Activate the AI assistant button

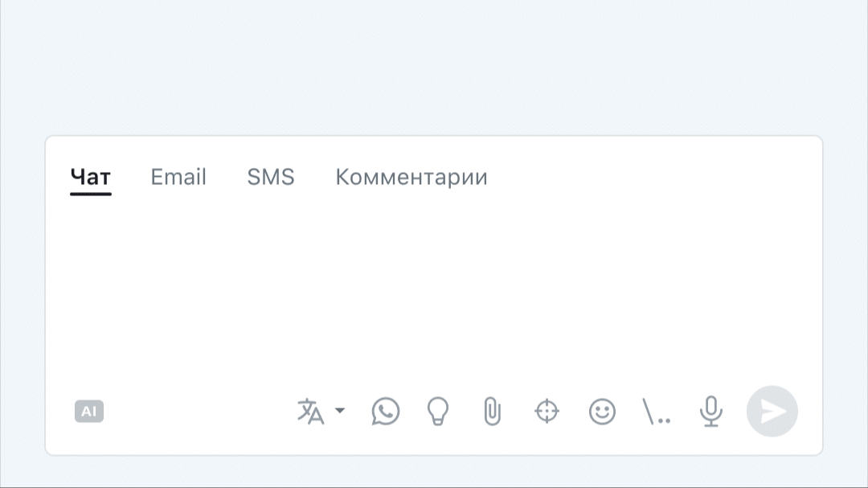89,412
